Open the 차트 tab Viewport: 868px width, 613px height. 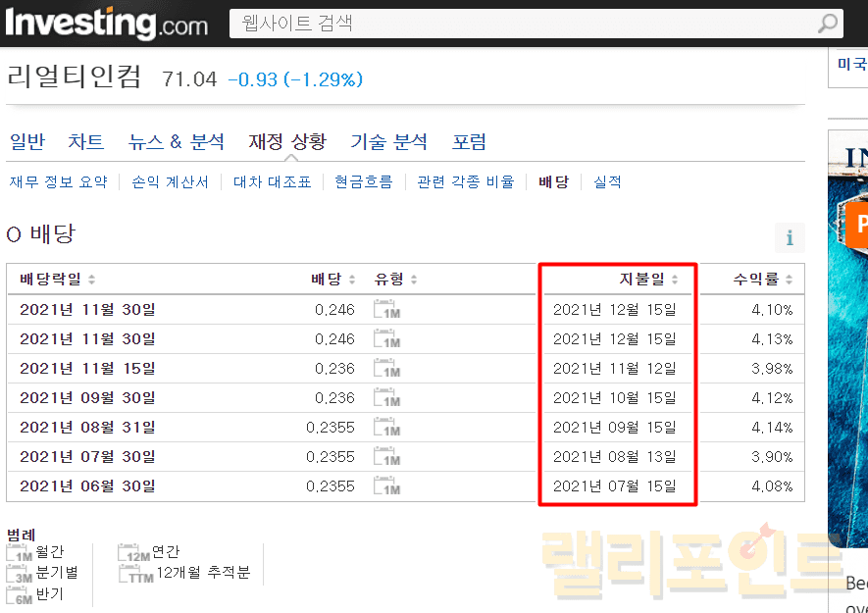(86, 142)
